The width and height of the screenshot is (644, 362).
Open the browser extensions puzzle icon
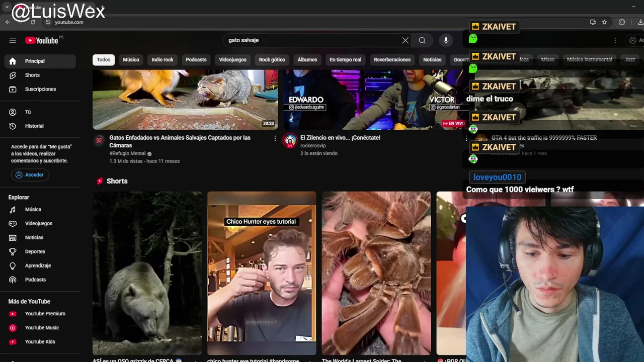coord(622,22)
